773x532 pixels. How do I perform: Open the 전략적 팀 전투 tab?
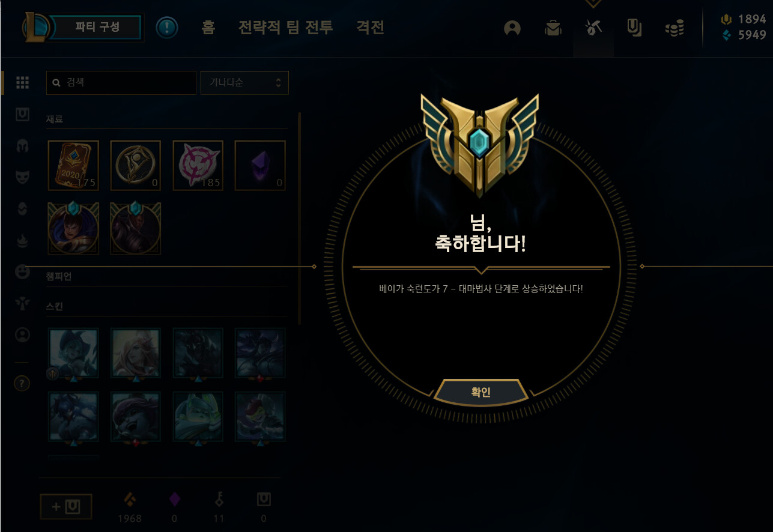285,28
